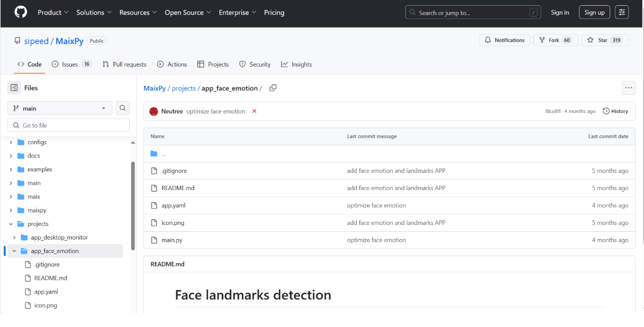The height and width of the screenshot is (327, 644).
Task: Open app.yaml in the file table
Action: point(173,206)
